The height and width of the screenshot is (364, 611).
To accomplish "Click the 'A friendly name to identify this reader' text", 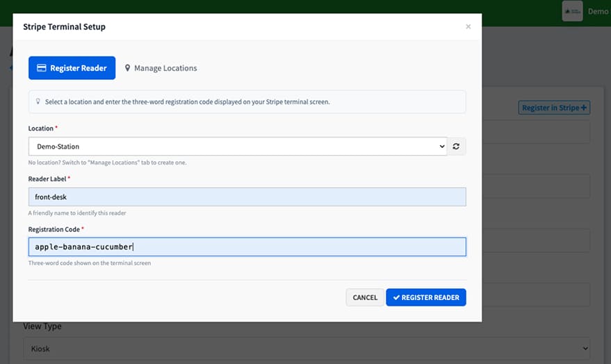I will tap(76, 213).
